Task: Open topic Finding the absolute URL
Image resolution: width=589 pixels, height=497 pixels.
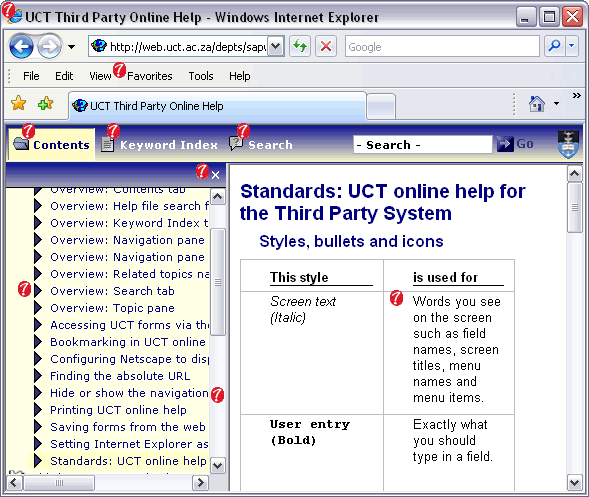Action: [x=120, y=376]
